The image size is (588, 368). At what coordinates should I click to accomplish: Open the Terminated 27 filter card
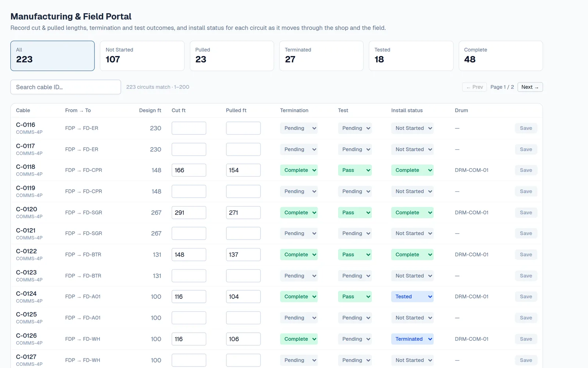coord(322,56)
